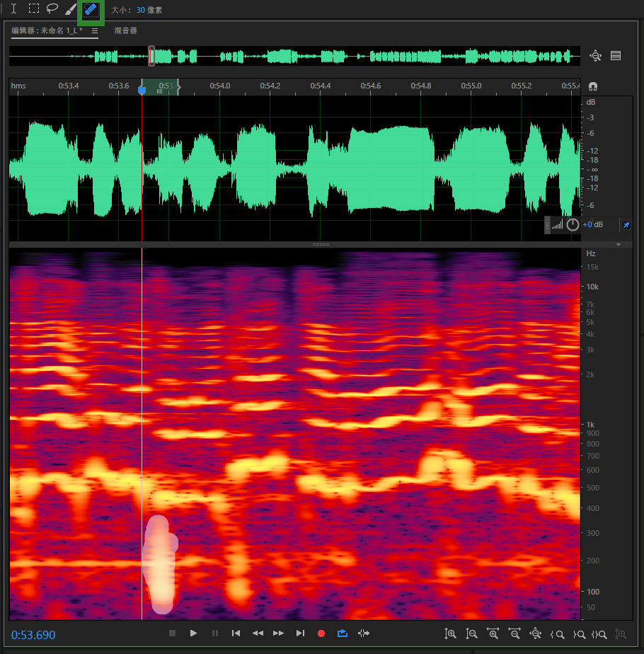Viewport: 644px width, 654px height.
Task: Click the zoom-out-full icon beside overview
Action: click(x=595, y=56)
